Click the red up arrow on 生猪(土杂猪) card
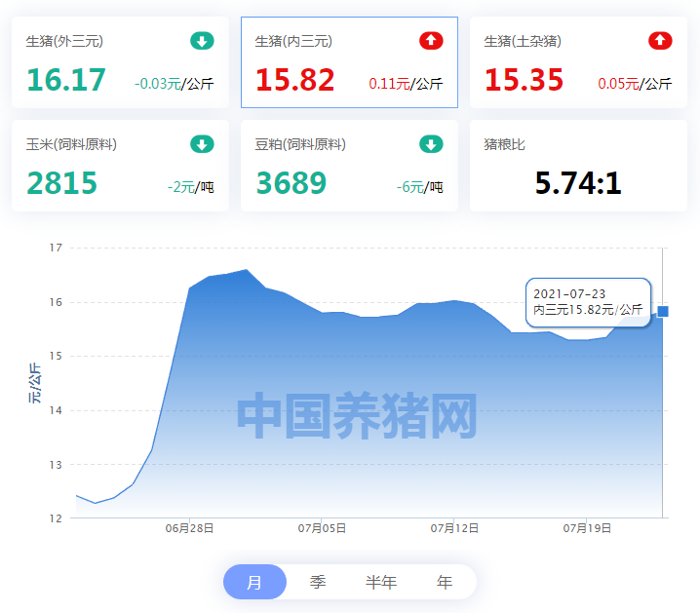700x613 pixels. pos(660,41)
